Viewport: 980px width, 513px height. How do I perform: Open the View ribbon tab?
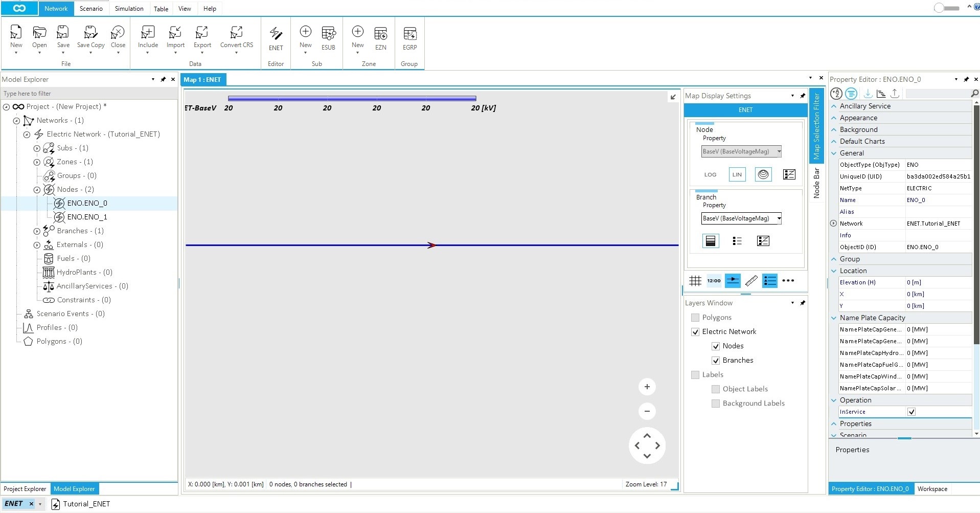[x=185, y=9]
